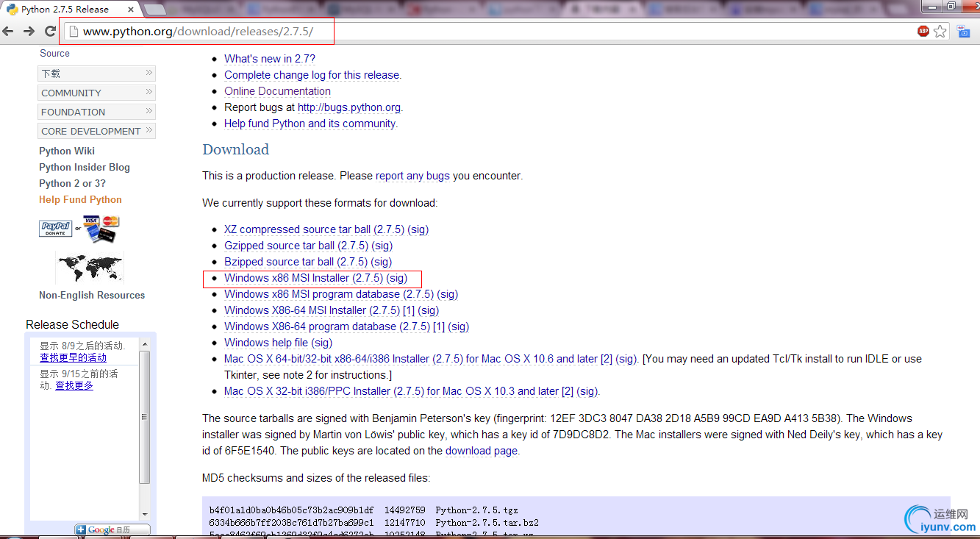Open the sig link for Windows x86 MSI Installer
Image resolution: width=980 pixels, height=539 pixels.
tap(396, 278)
